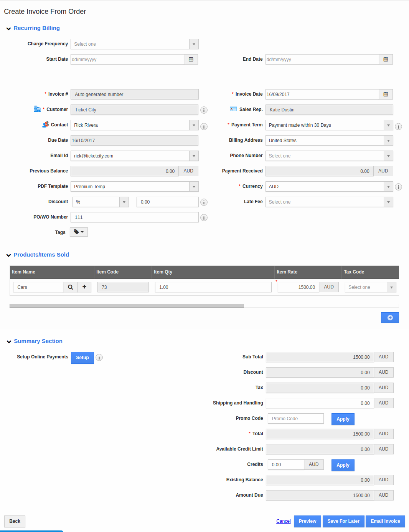This screenshot has width=409, height=532.
Task: Click the info icon beside Contact field
Action: pyautogui.click(x=204, y=126)
